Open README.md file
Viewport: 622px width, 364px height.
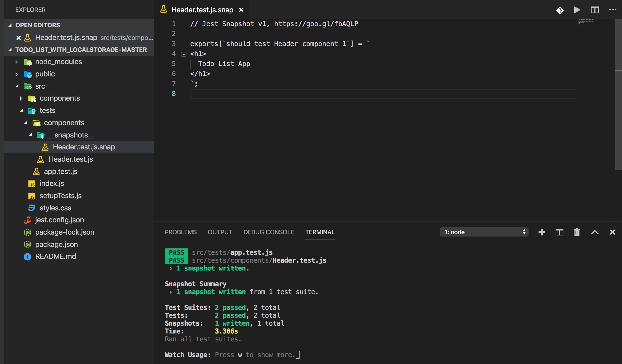click(56, 256)
